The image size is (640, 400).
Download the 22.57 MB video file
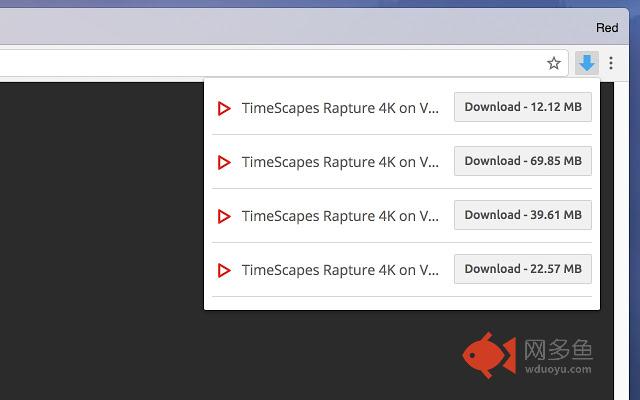[x=522, y=269]
